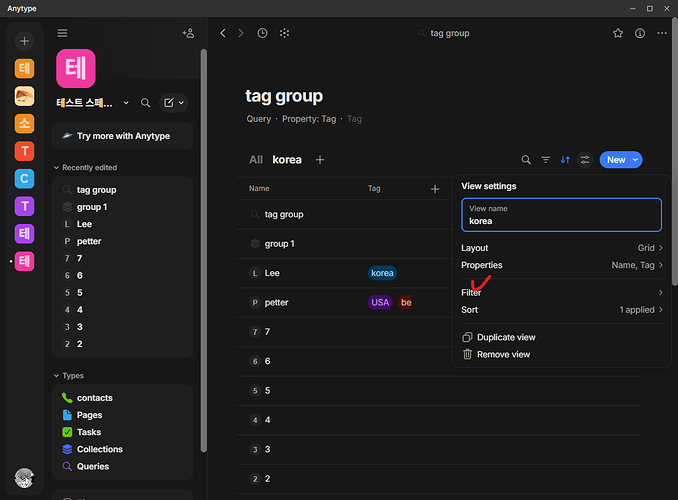Open petter in the grid rows
The width and height of the screenshot is (678, 500).
[x=276, y=303]
